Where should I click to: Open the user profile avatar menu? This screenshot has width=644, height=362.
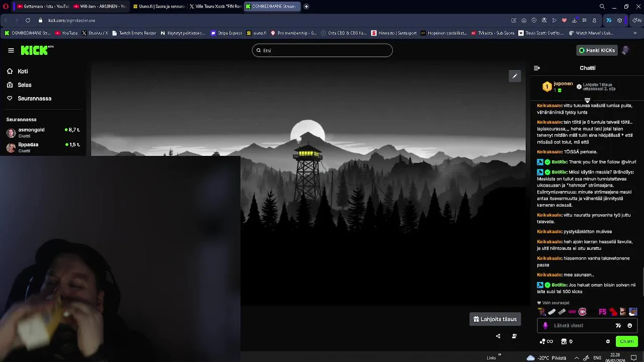625,50
